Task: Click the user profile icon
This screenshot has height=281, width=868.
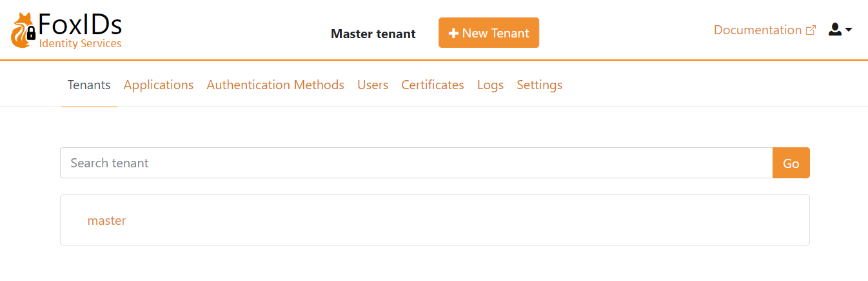Action: 835,30
